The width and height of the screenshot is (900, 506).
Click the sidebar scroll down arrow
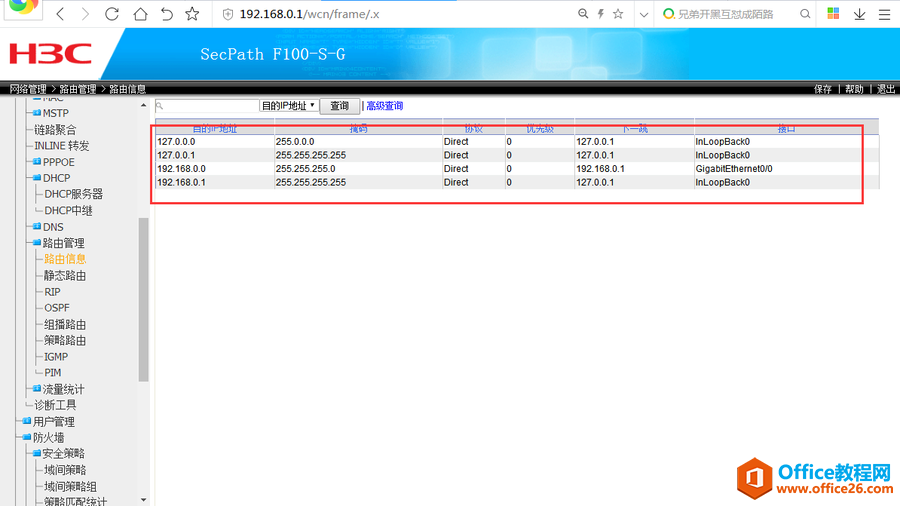(x=143, y=500)
